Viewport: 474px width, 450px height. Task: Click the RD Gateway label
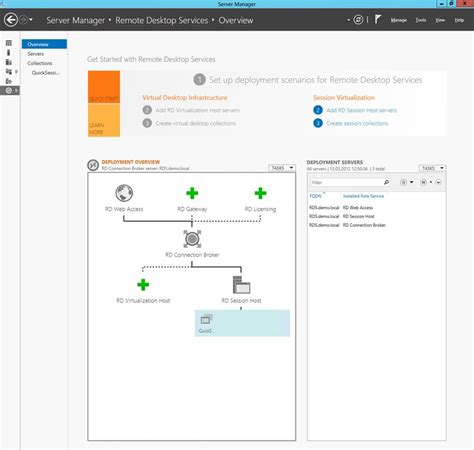pos(192,209)
